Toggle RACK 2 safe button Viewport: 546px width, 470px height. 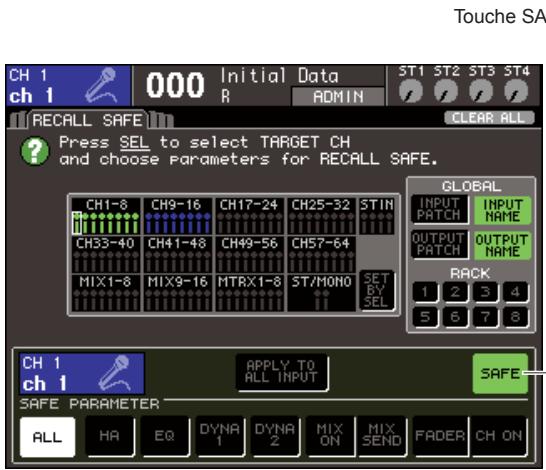click(x=455, y=292)
